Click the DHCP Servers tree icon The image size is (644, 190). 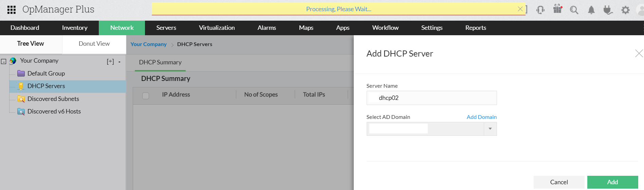21,86
